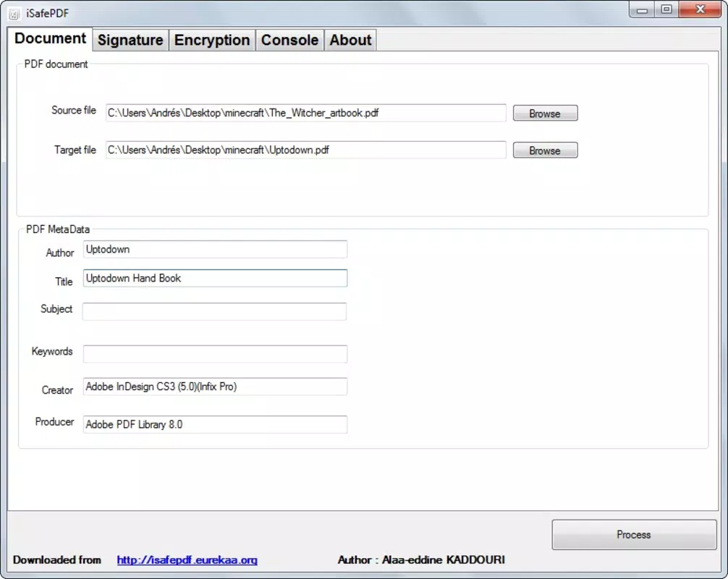Click the 'iSafePDF' window title text
Image resolution: width=728 pixels, height=579 pixels.
point(47,14)
